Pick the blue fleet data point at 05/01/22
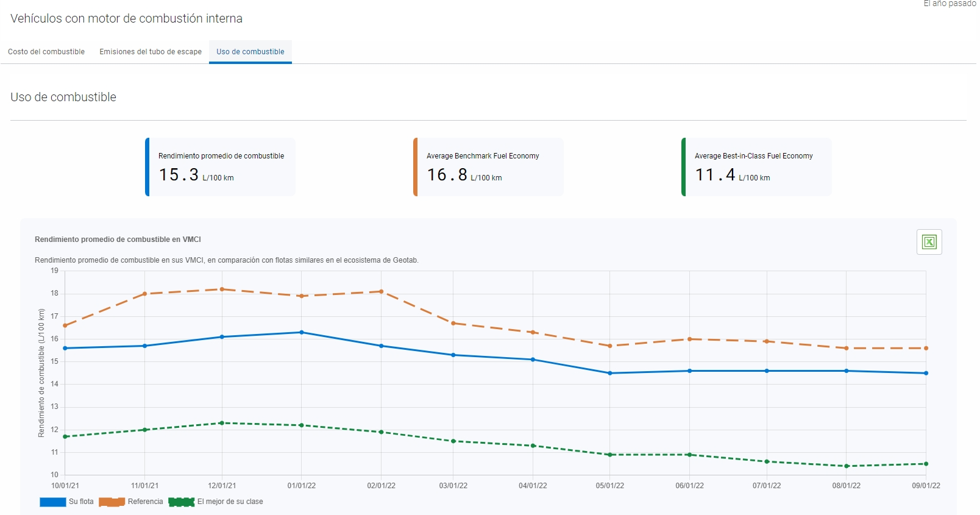The height and width of the screenshot is (515, 980). [x=610, y=373]
